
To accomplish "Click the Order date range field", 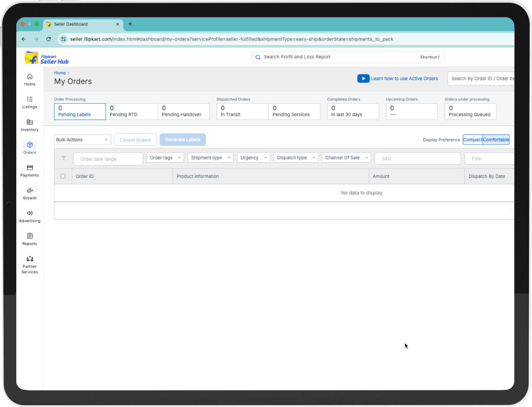I will click(108, 159).
